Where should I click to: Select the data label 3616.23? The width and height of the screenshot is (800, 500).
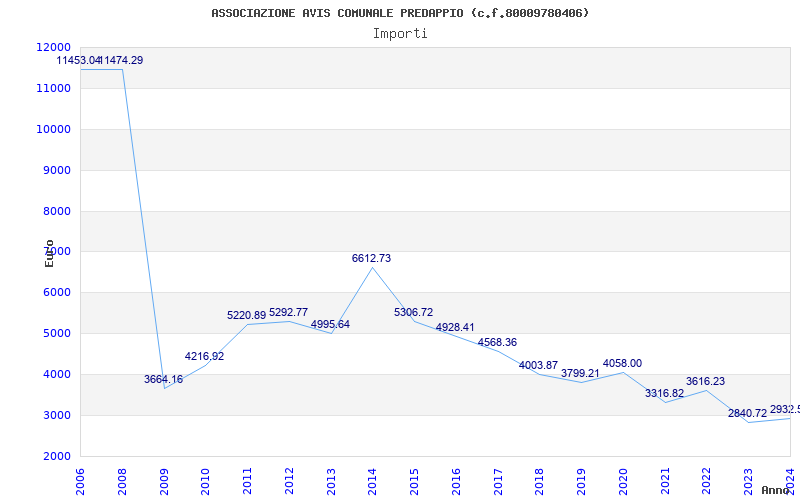[x=705, y=381]
